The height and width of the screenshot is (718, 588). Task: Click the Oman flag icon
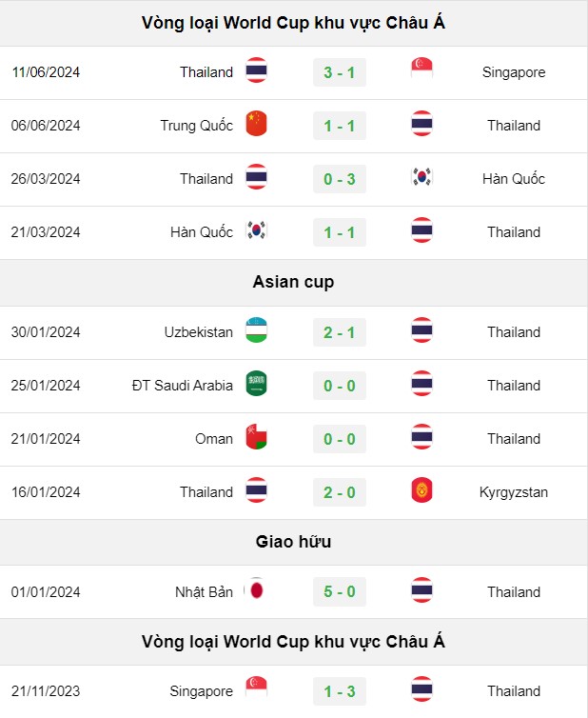coord(256,437)
